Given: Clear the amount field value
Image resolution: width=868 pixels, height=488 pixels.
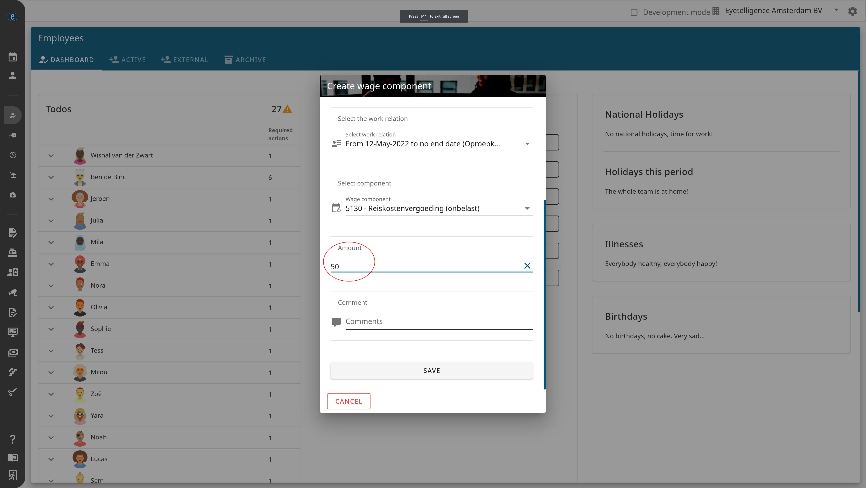Looking at the screenshot, I should (x=526, y=266).
